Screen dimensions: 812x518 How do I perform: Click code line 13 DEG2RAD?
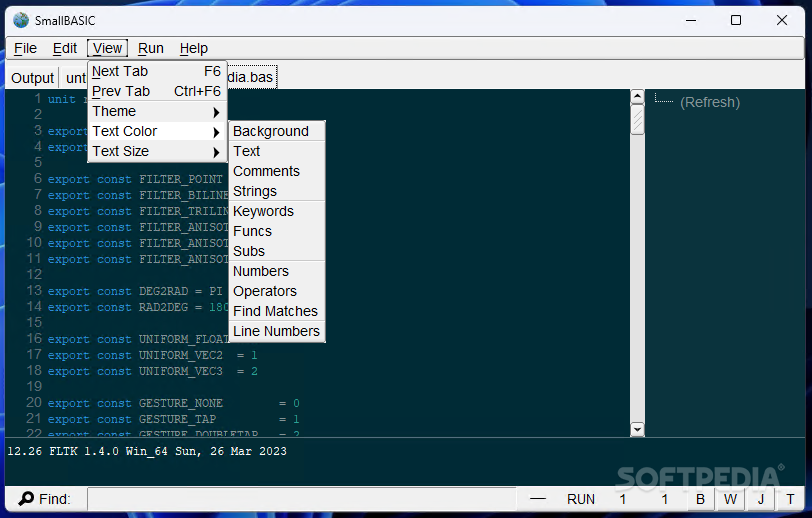[135, 292]
